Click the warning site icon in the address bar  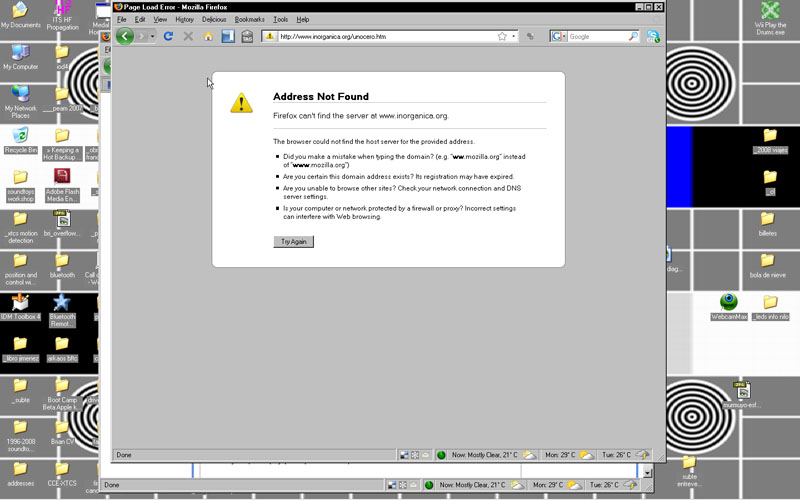[269, 36]
